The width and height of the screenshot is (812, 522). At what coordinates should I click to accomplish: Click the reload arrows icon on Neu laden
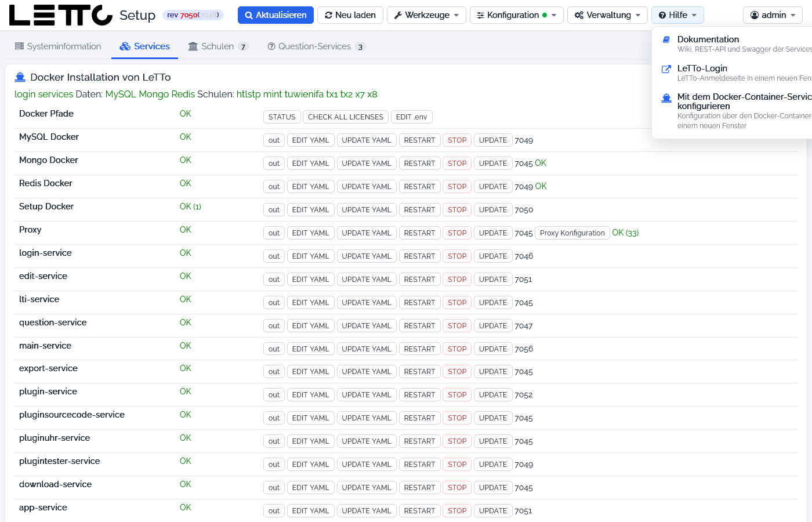point(328,15)
